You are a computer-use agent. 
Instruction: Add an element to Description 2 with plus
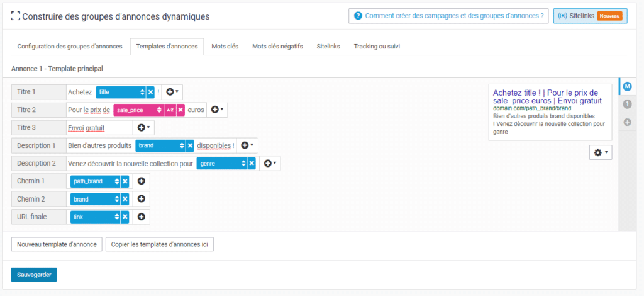[x=270, y=164]
